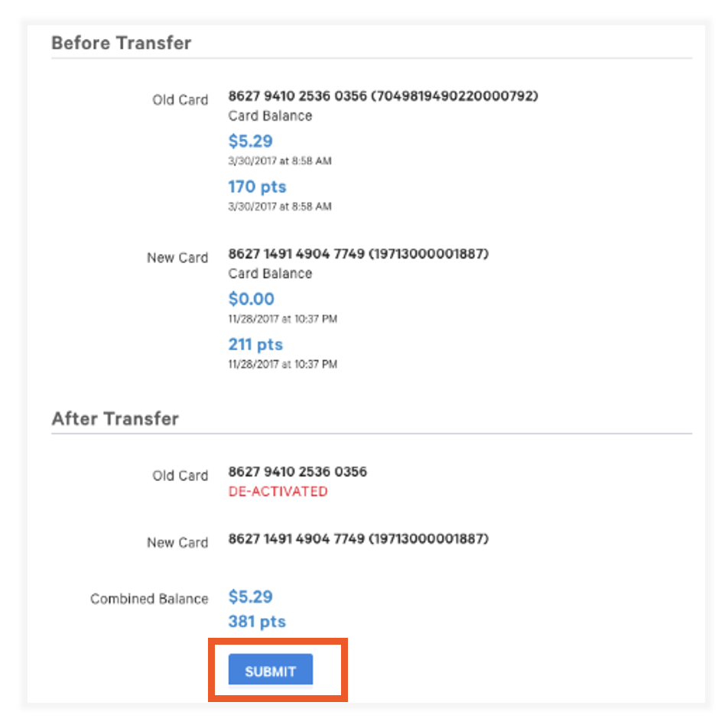Image resolution: width=728 pixels, height=725 pixels.
Task: Click old card number ending 0356 (704981...)
Action: point(383,96)
